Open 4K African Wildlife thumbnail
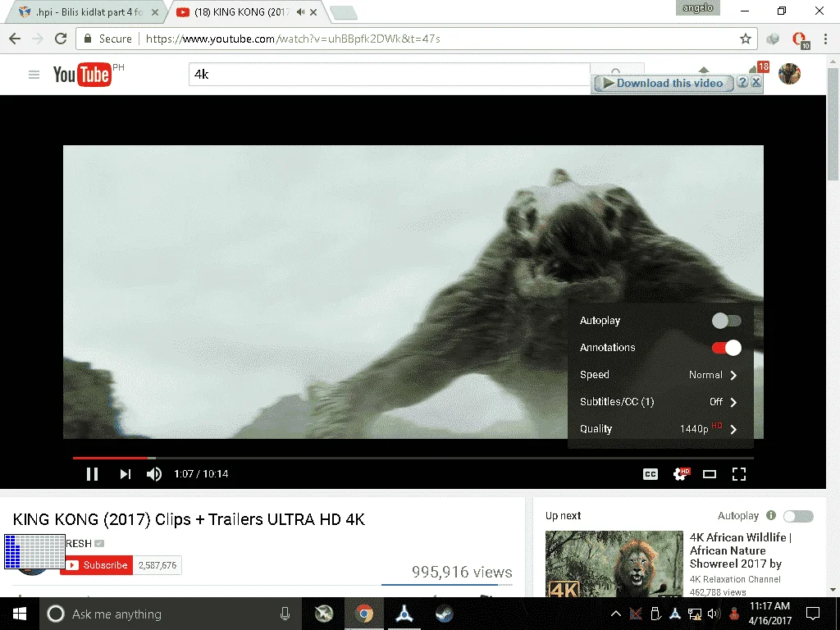840x630 pixels. (x=614, y=564)
